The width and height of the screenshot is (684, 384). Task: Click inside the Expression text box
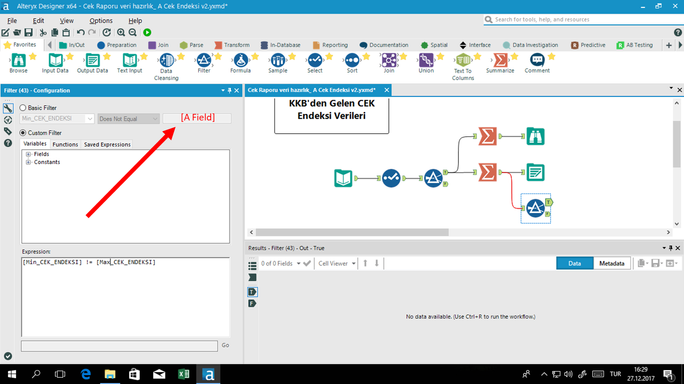click(126, 297)
